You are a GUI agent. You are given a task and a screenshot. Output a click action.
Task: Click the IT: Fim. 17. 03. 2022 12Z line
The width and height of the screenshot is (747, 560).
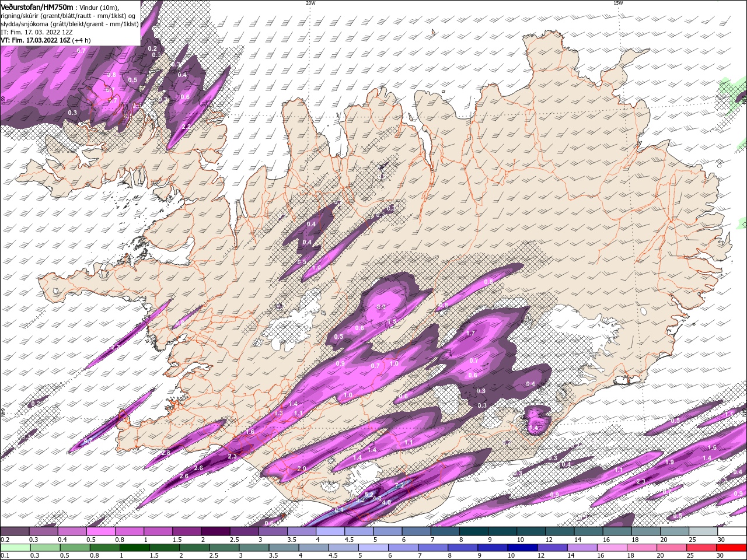[37, 32]
